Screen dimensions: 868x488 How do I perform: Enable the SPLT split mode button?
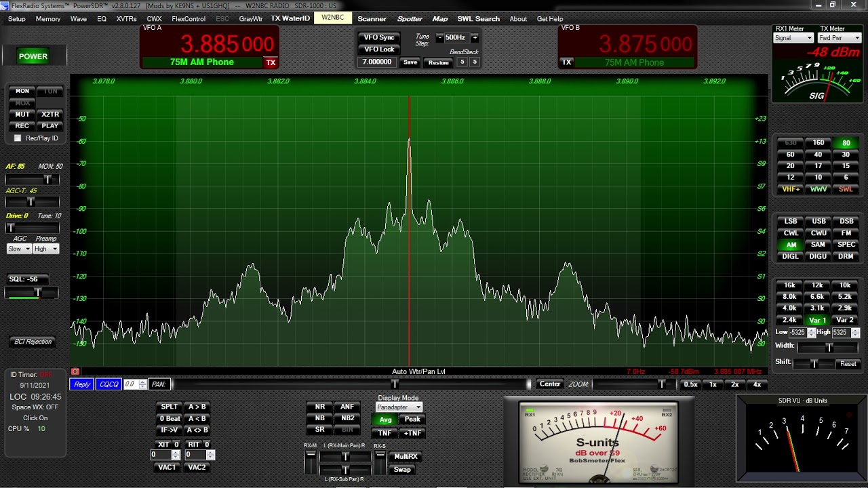click(x=170, y=407)
